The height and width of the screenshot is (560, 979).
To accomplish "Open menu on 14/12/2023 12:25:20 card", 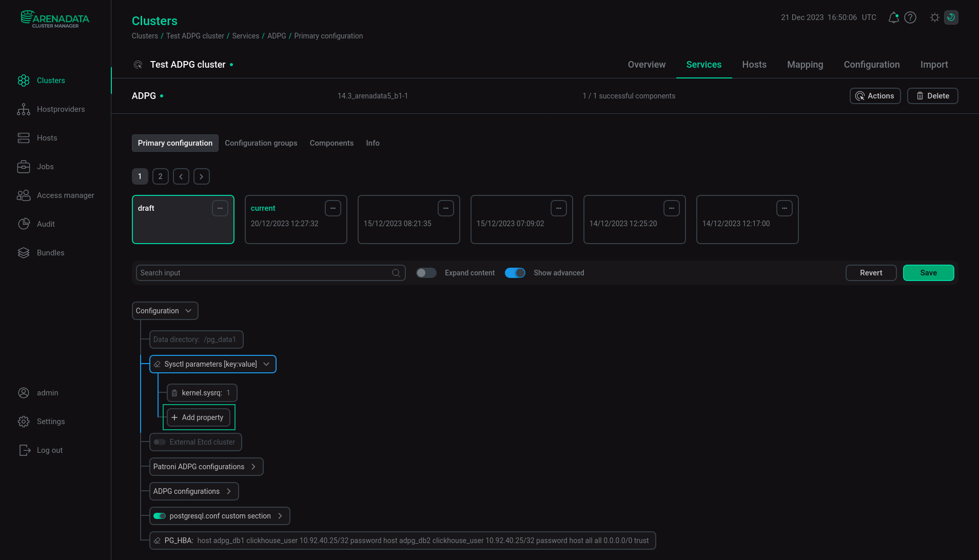I will 672,208.
